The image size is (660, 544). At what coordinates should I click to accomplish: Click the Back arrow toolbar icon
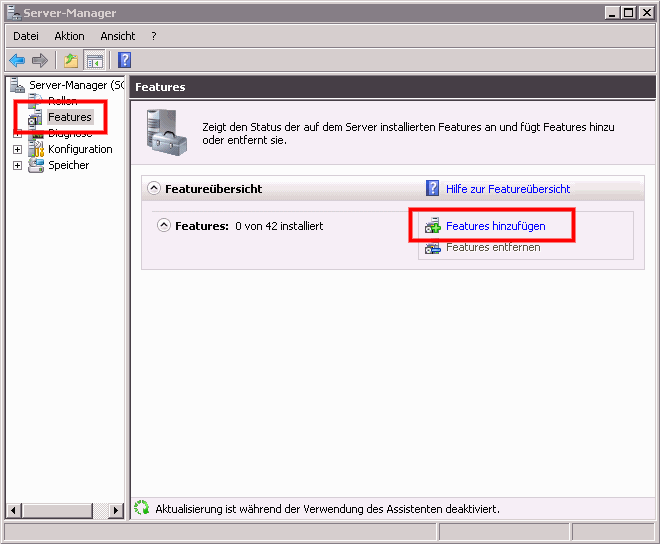pos(17,60)
